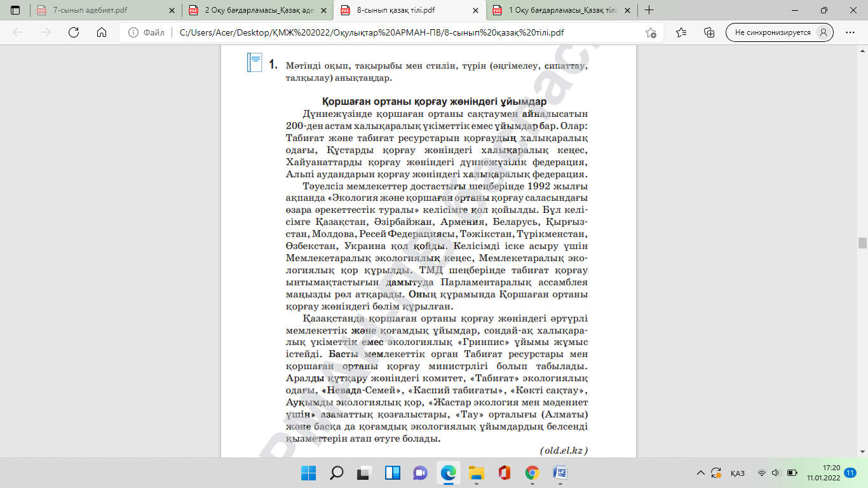
Task: Click the source text (old.el.kz)
Action: [x=564, y=451]
